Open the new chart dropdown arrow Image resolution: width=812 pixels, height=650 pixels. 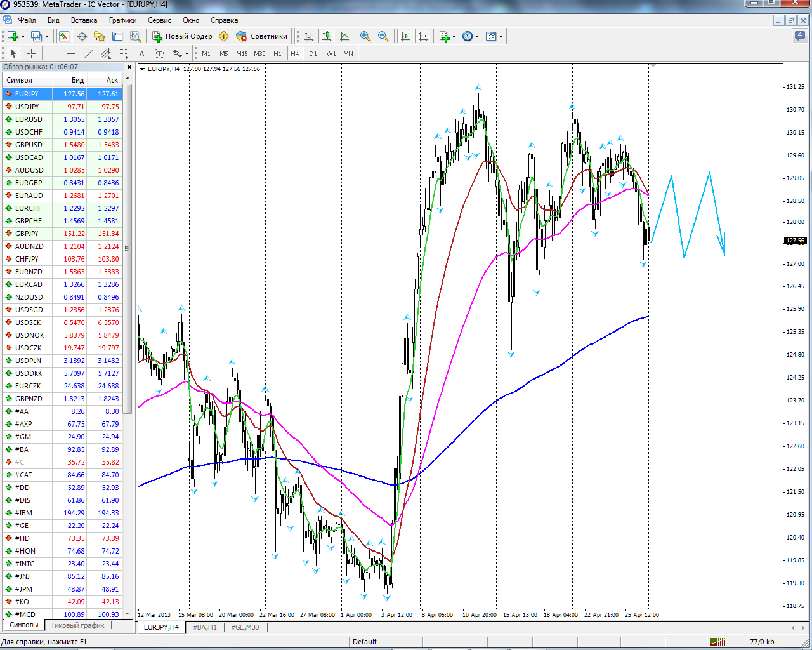click(23, 36)
